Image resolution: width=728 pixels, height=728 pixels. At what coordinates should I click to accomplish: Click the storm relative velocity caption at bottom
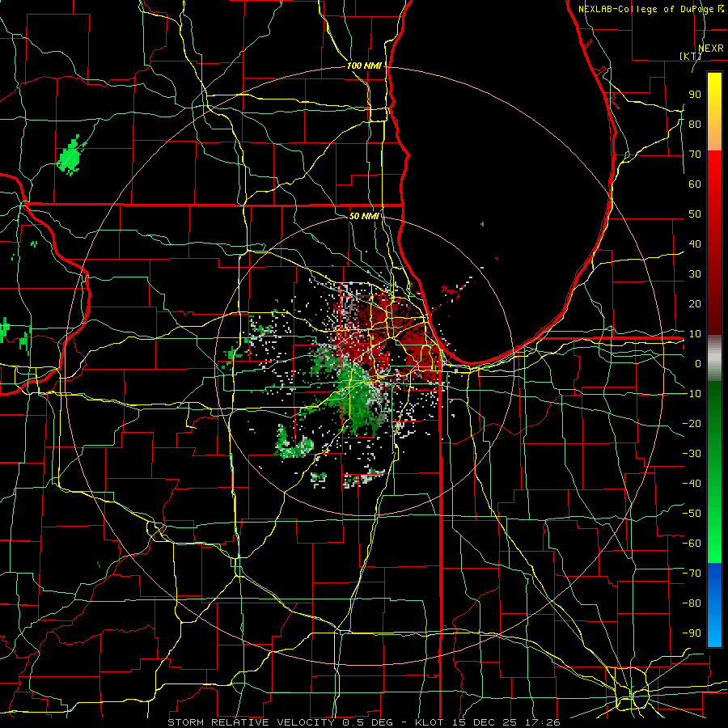tap(364, 722)
